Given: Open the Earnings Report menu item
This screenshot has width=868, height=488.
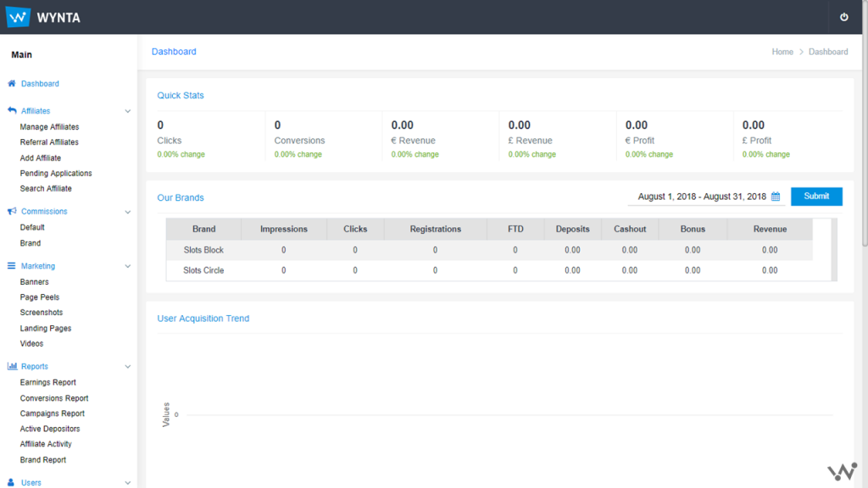Looking at the screenshot, I should pyautogui.click(x=48, y=382).
